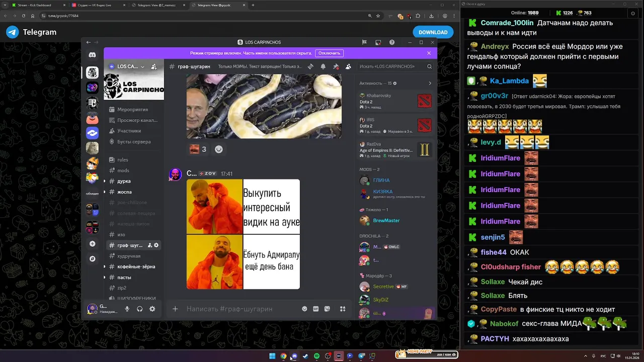The height and width of the screenshot is (362, 644).
Task: Click the Написать #граф-шугарин message field
Action: pyautogui.click(x=240, y=309)
